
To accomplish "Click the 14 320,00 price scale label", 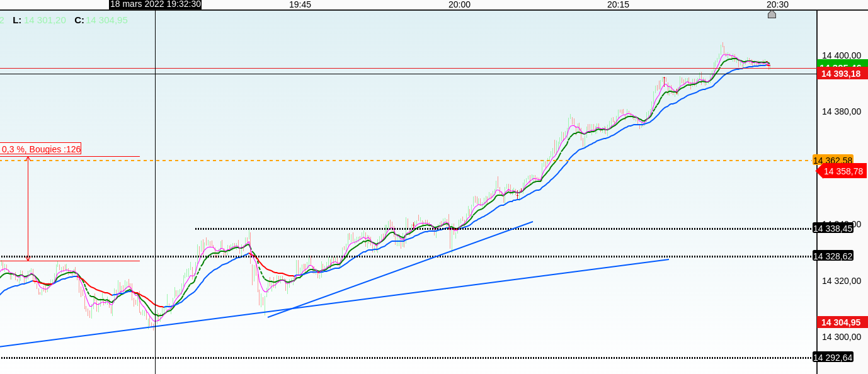I will (x=841, y=281).
